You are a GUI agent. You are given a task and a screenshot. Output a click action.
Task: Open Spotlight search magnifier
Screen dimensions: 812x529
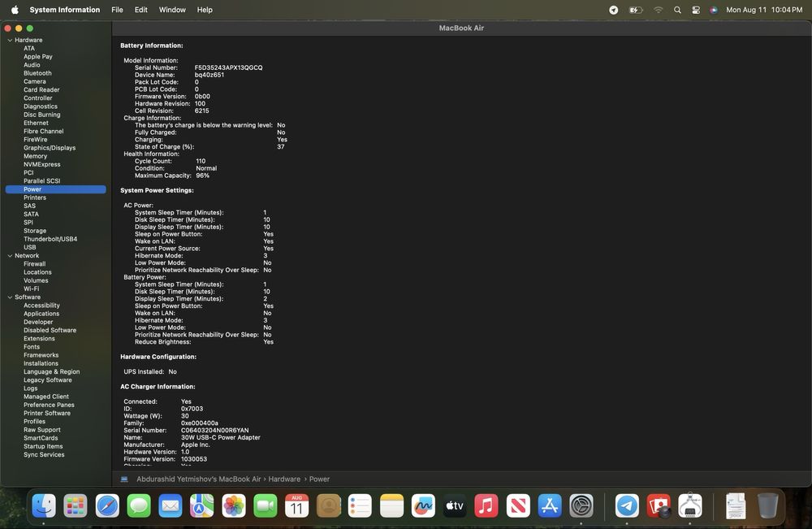coord(677,10)
